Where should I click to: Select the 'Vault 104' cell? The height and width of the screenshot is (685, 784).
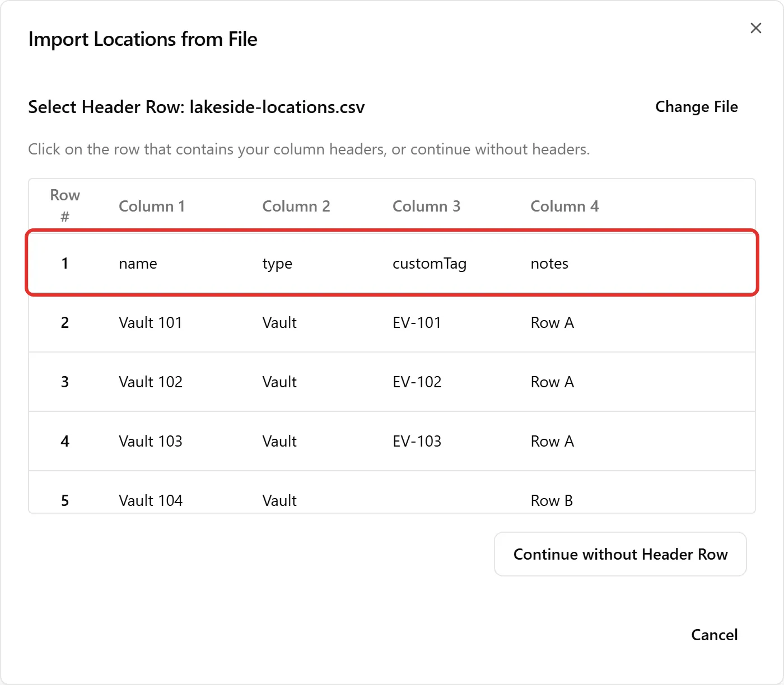pyautogui.click(x=151, y=501)
